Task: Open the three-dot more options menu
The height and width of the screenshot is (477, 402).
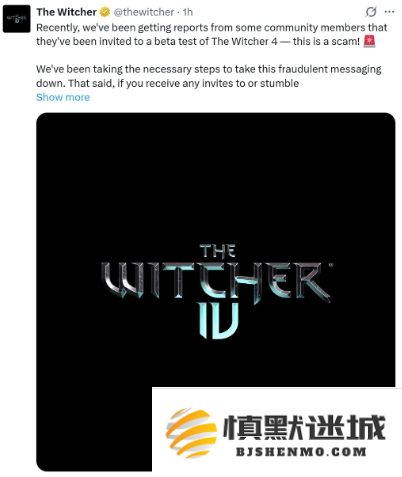Action: pyautogui.click(x=389, y=12)
